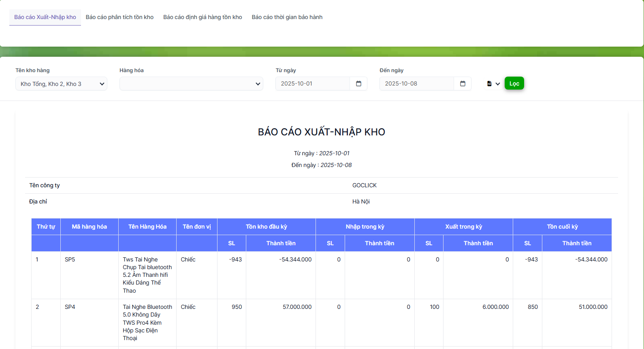Click the Mã hàng hóa column header
Viewport: 644px width, 349px height.
(89, 227)
